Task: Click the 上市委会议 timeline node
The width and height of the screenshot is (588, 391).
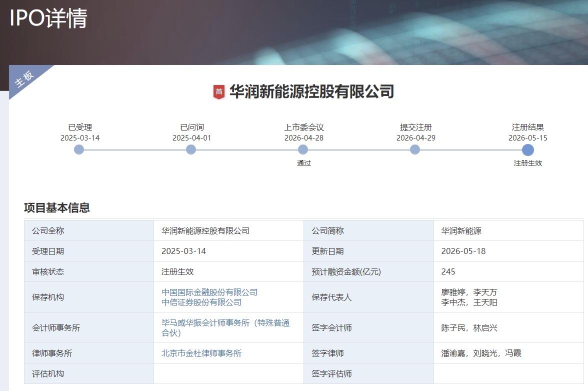Action: pyautogui.click(x=303, y=150)
